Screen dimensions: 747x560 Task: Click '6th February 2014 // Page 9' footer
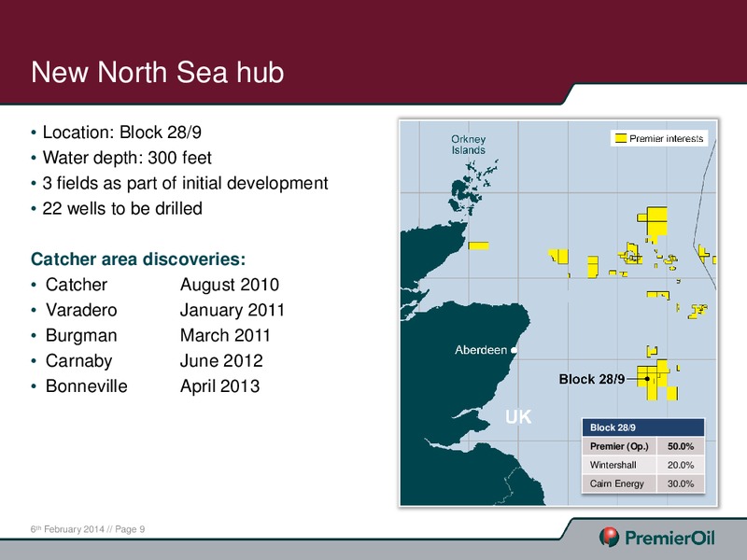(x=88, y=529)
